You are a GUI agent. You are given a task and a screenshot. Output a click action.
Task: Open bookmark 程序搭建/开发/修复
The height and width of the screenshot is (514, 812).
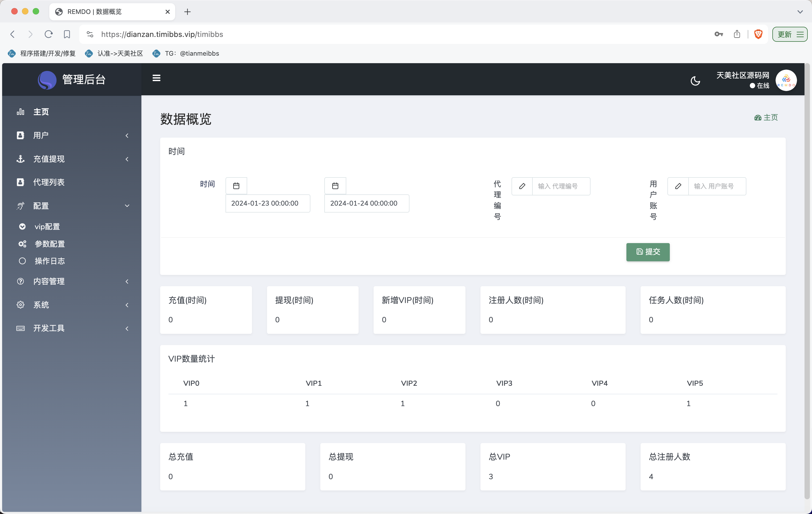coord(42,53)
